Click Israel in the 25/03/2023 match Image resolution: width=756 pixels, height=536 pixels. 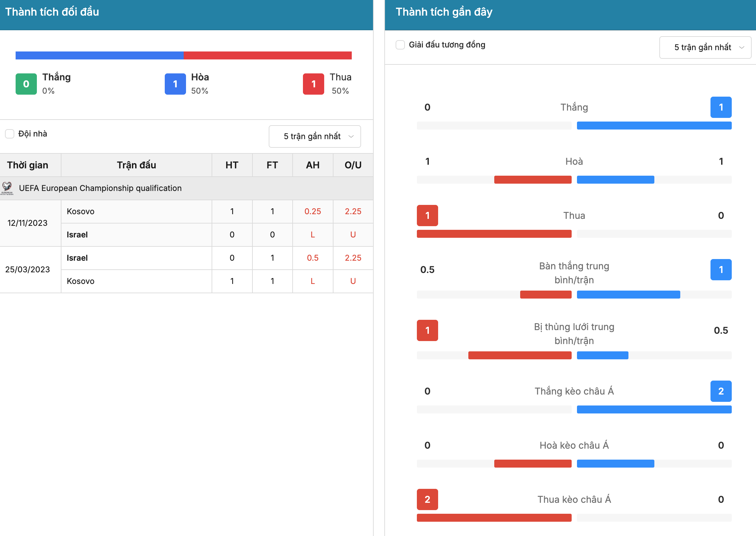[x=77, y=258]
